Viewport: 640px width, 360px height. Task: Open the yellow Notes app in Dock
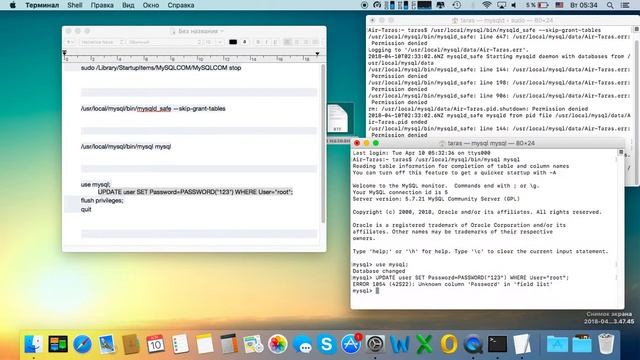204,344
